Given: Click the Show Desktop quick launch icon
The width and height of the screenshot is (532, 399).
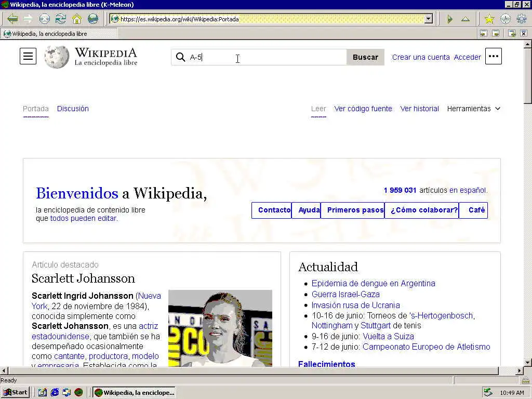Looking at the screenshot, I should [42, 393].
